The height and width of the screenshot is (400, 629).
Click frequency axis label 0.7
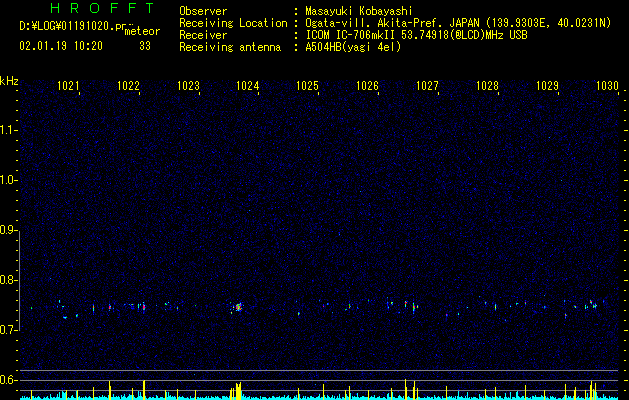(9, 330)
